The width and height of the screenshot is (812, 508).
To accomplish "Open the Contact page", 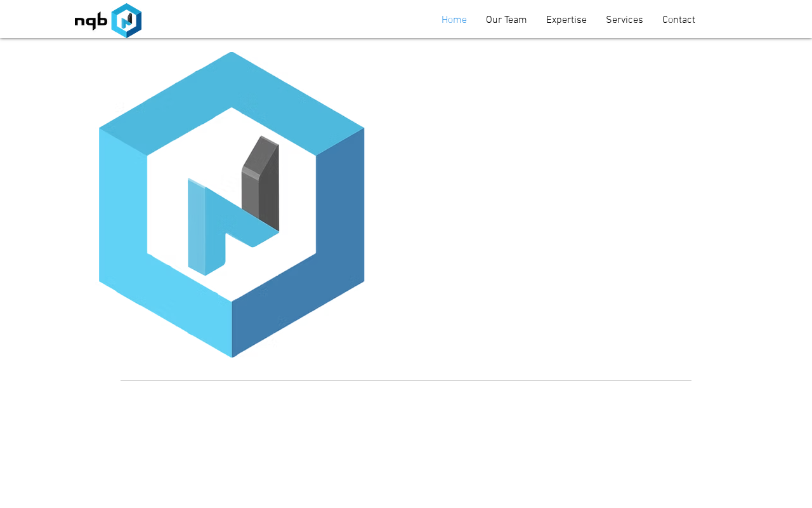I will [x=679, y=20].
